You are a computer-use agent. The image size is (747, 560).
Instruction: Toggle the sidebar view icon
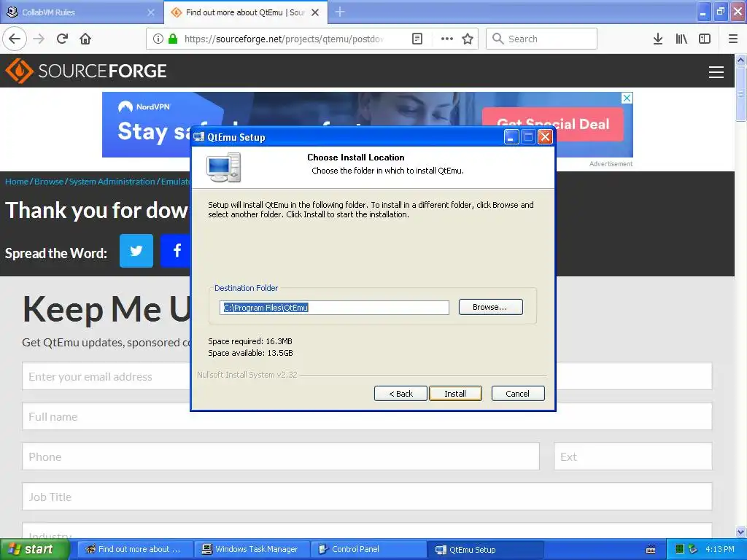[x=705, y=39]
